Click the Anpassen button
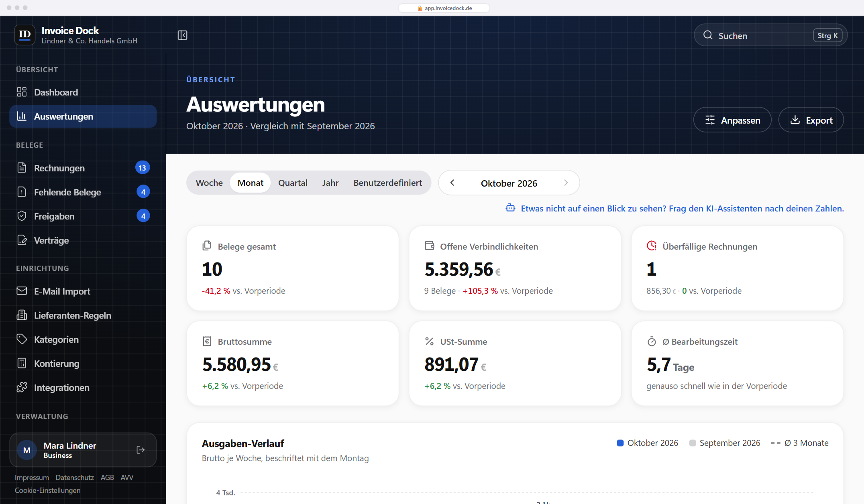 [732, 120]
